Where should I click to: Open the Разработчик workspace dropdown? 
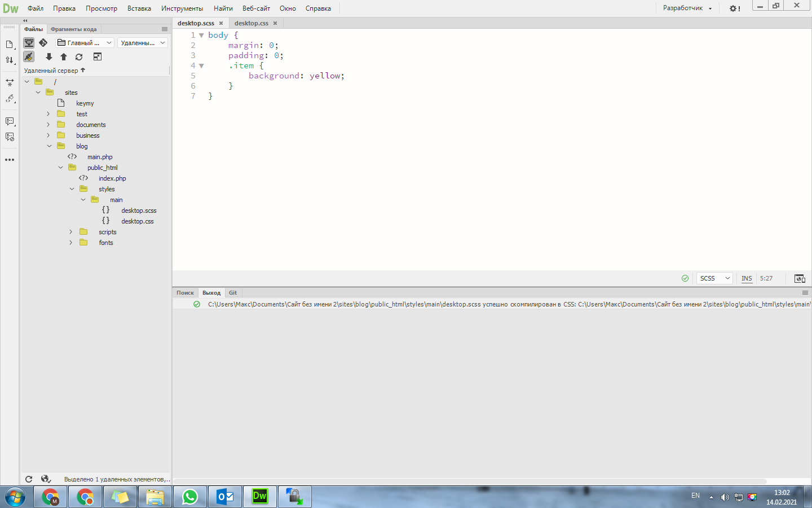(x=687, y=8)
